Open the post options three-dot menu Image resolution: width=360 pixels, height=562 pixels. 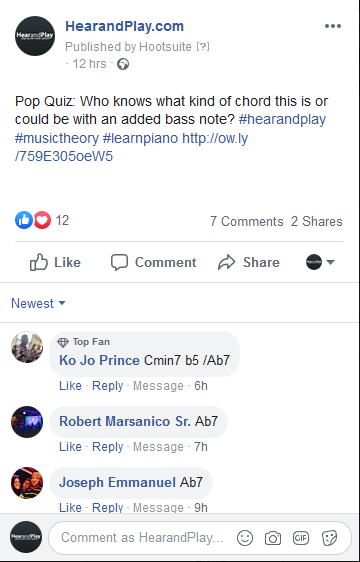tap(333, 26)
